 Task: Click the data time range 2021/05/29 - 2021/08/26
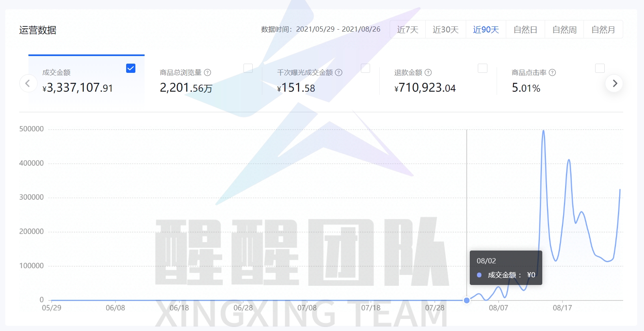(x=338, y=29)
